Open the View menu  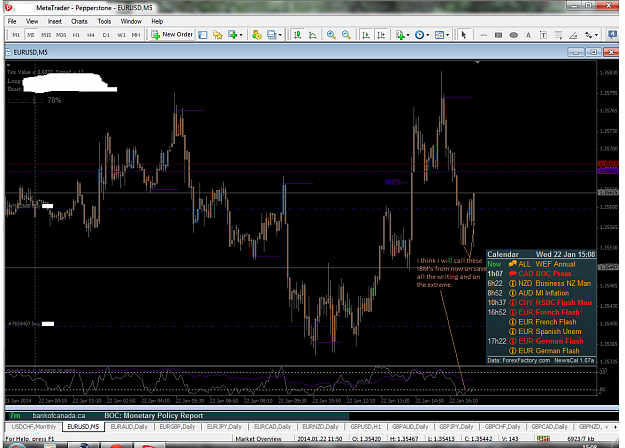click(x=32, y=21)
